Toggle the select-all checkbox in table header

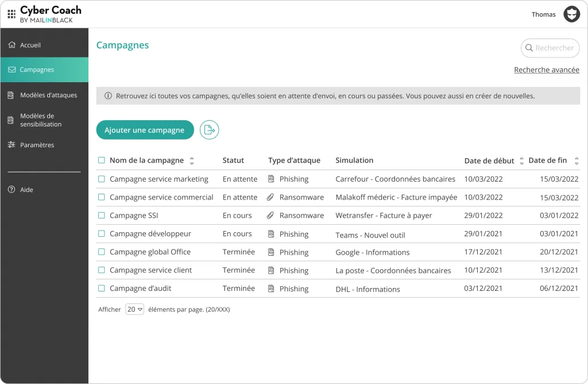(x=102, y=160)
